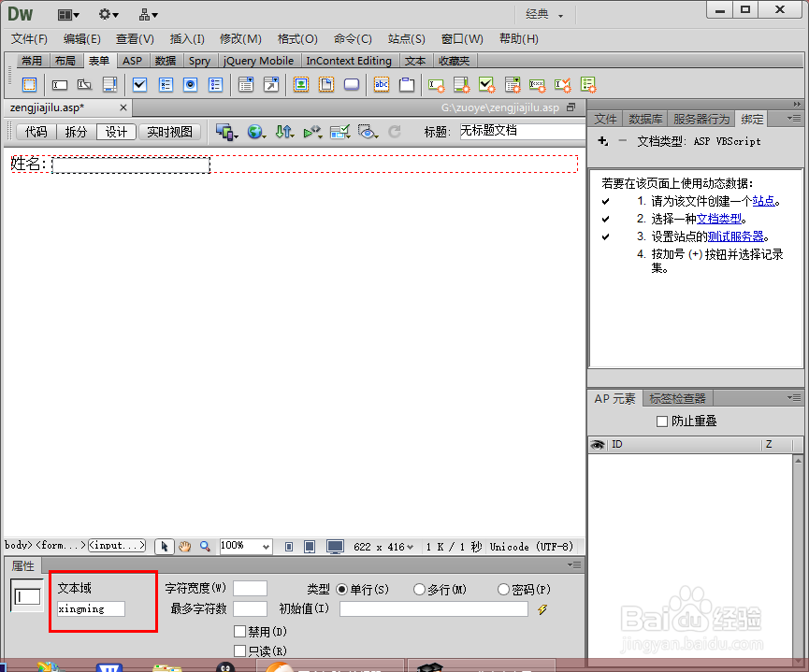Insert Spry validation text field
This screenshot has width=809, height=672.
click(x=437, y=85)
